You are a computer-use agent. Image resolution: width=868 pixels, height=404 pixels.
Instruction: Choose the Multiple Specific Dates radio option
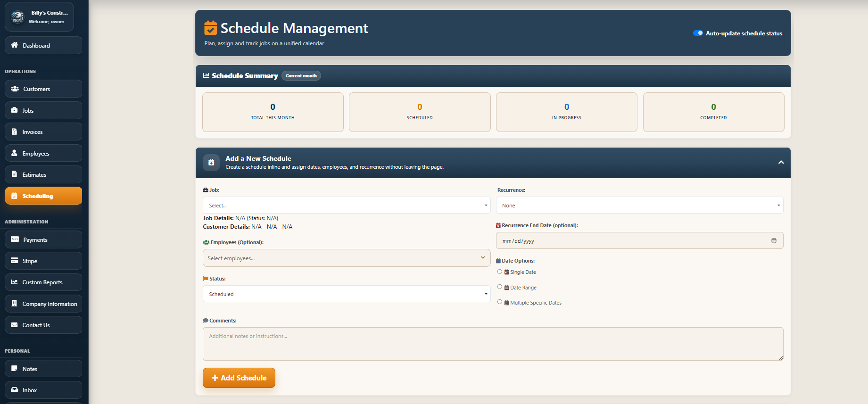pos(500,302)
